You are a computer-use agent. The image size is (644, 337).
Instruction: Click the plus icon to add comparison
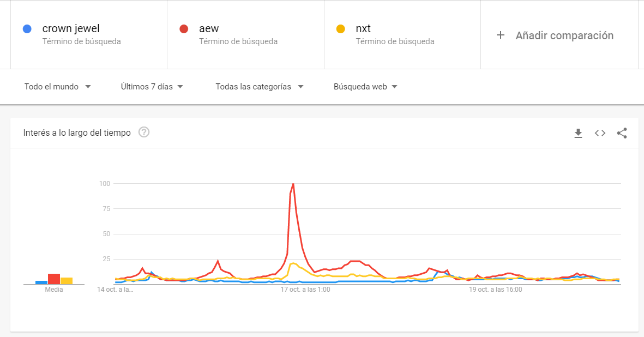click(x=500, y=35)
